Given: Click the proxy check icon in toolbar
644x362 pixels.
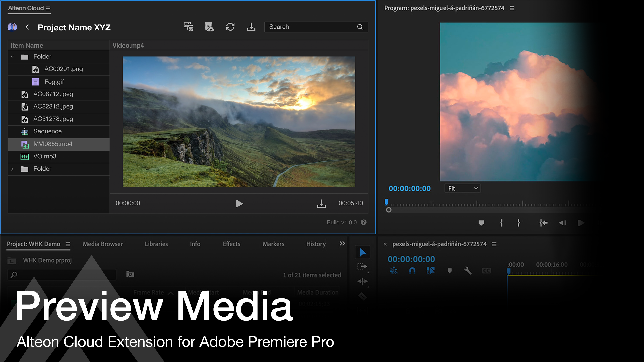Looking at the screenshot, I should click(188, 27).
